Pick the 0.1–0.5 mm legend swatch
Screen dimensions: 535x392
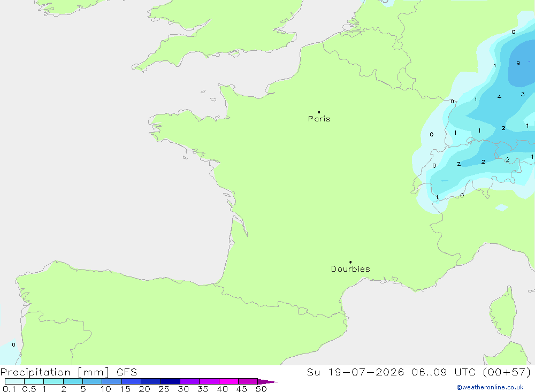pyautogui.click(x=14, y=381)
